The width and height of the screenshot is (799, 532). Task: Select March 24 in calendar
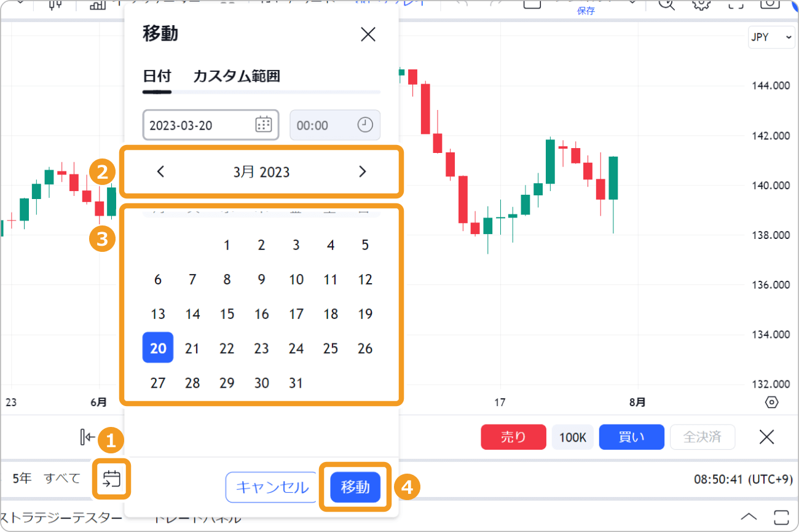point(296,349)
